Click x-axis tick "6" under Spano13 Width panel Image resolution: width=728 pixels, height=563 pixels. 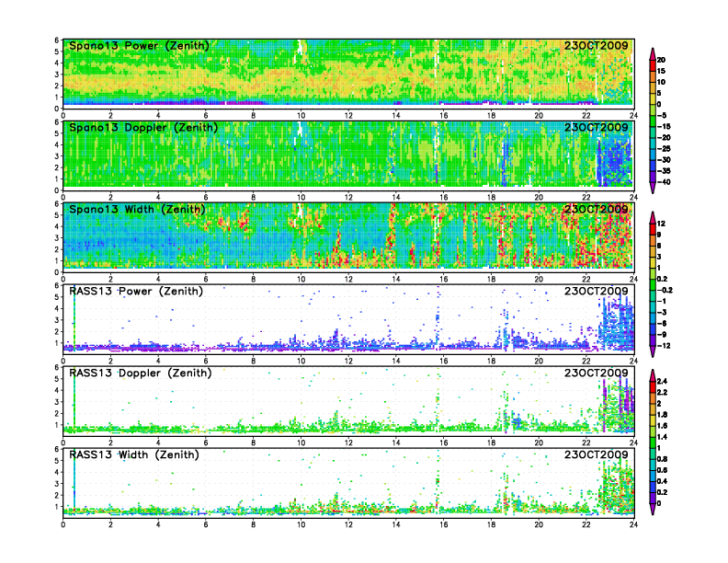pyautogui.click(x=206, y=279)
